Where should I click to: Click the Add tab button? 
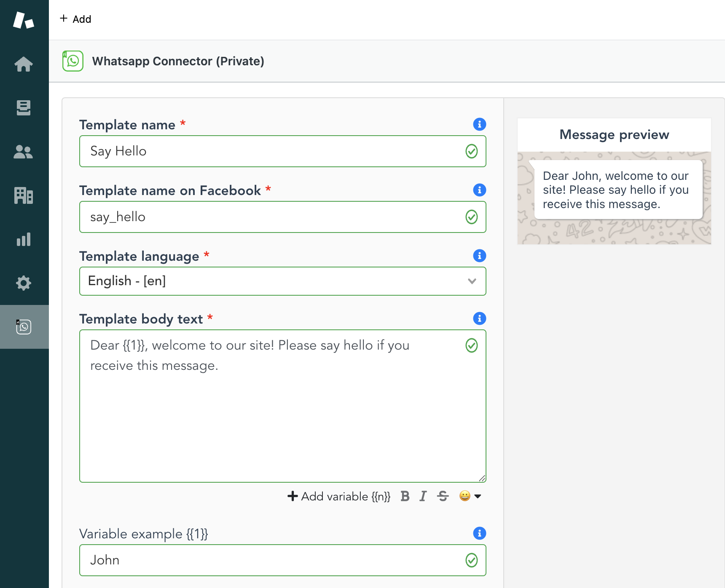(76, 19)
